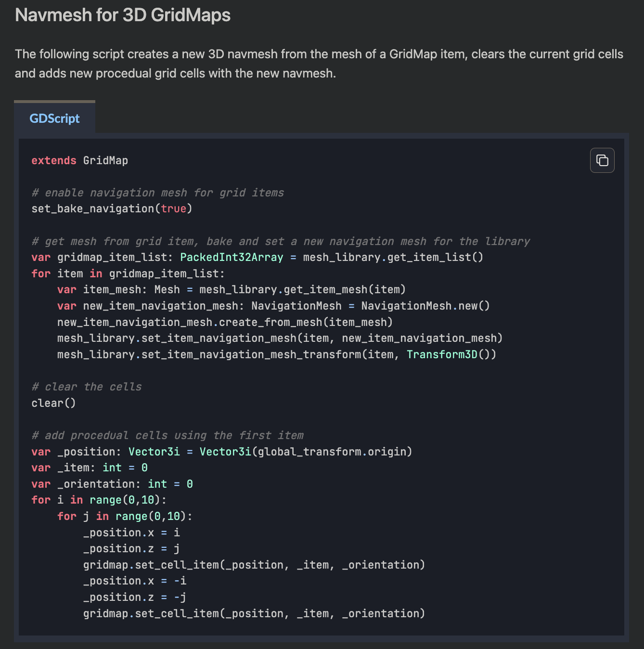Select the set_bake_navigation(true) call
Viewport: 644px width, 649px height.
tap(111, 208)
